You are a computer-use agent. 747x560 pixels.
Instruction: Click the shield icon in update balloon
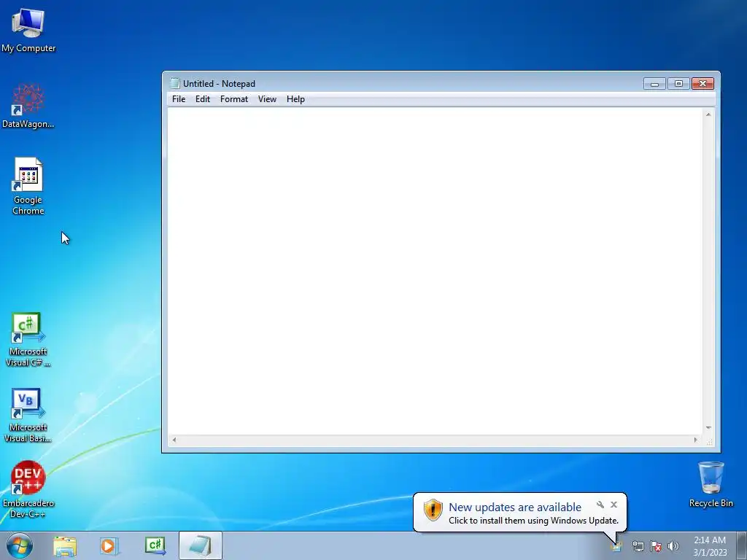(433, 510)
